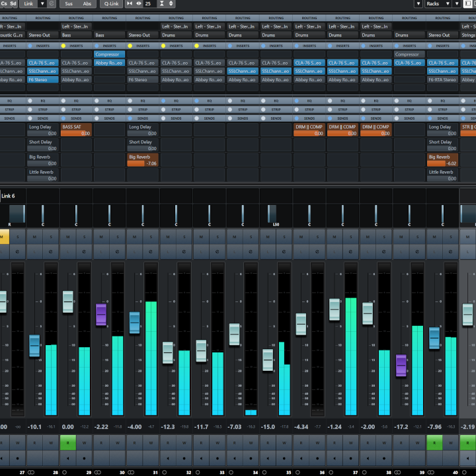Select the Big Reverb send at -6.02
This screenshot has height=476, width=476.
[442, 160]
